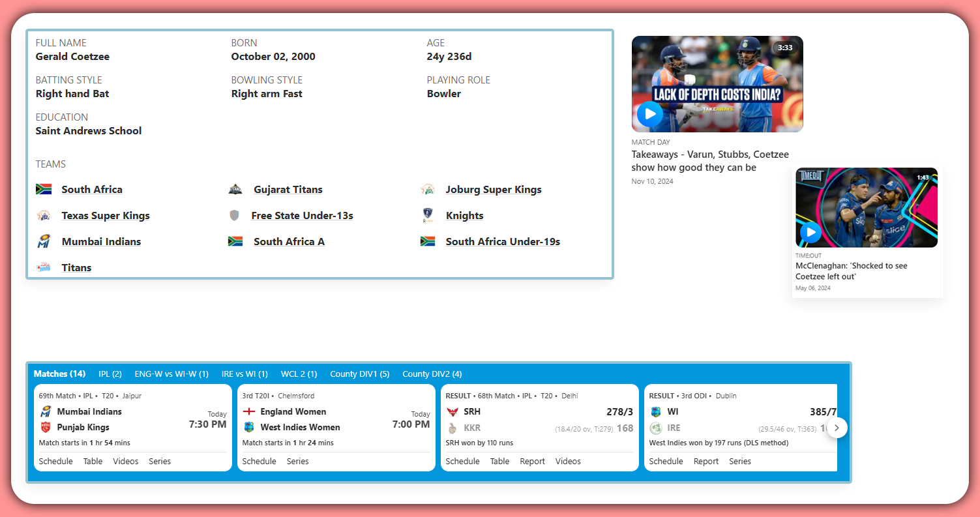Screen dimensions: 980x517
Task: Open the Mumbai Indians team logo
Action: point(44,241)
